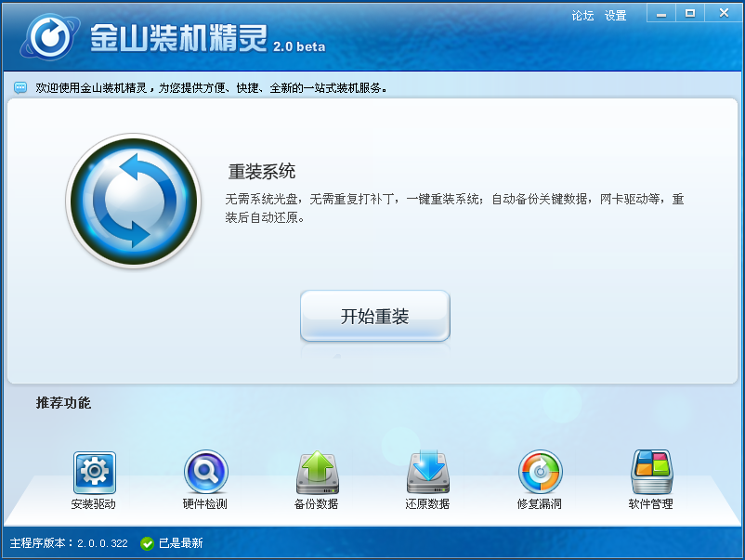Open the 安装驱动 gear icon
This screenshot has height=560, width=745.
94,472
